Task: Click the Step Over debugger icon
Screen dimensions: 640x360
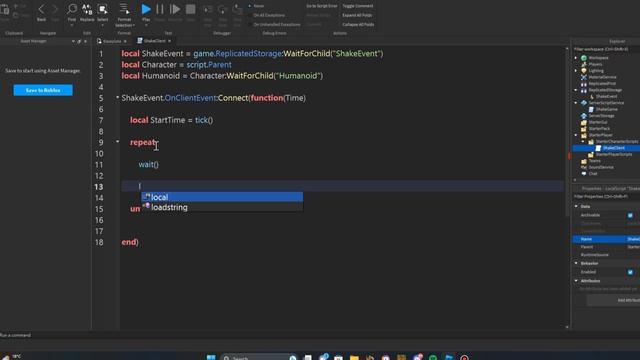Action: click(x=222, y=9)
